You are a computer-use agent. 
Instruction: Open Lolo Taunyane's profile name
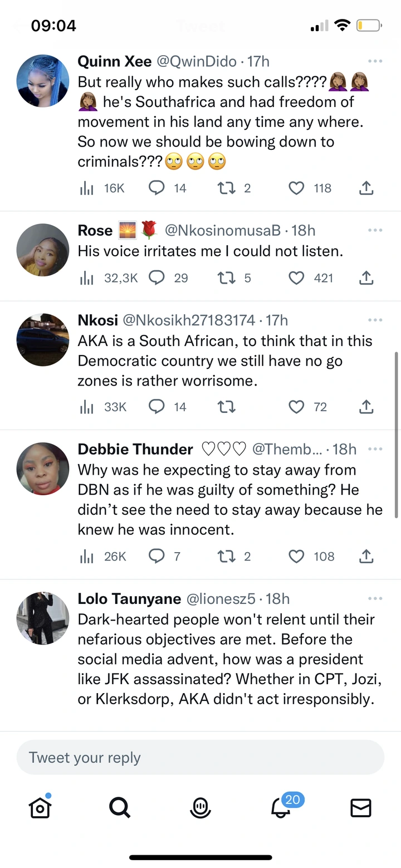pyautogui.click(x=129, y=599)
